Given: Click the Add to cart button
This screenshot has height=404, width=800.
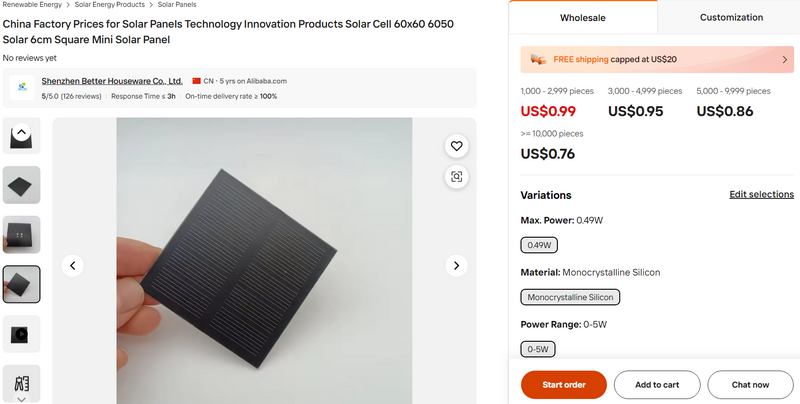Looking at the screenshot, I should (x=657, y=384).
